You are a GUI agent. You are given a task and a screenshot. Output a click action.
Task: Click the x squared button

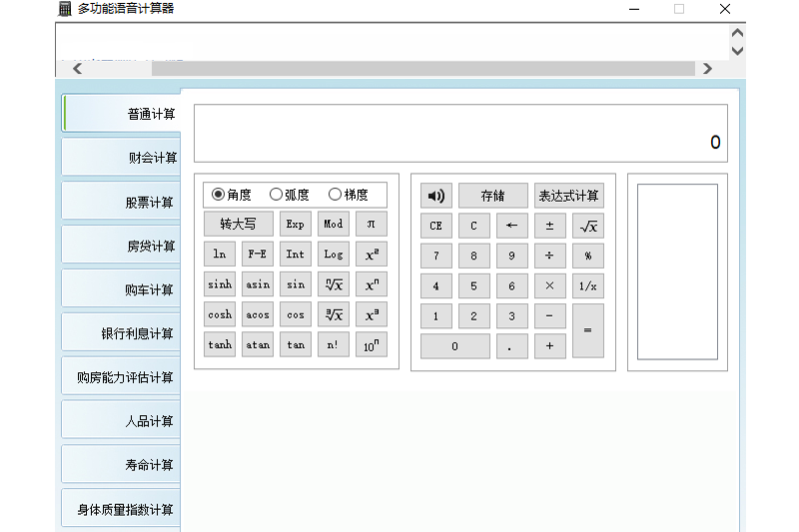[x=371, y=255]
